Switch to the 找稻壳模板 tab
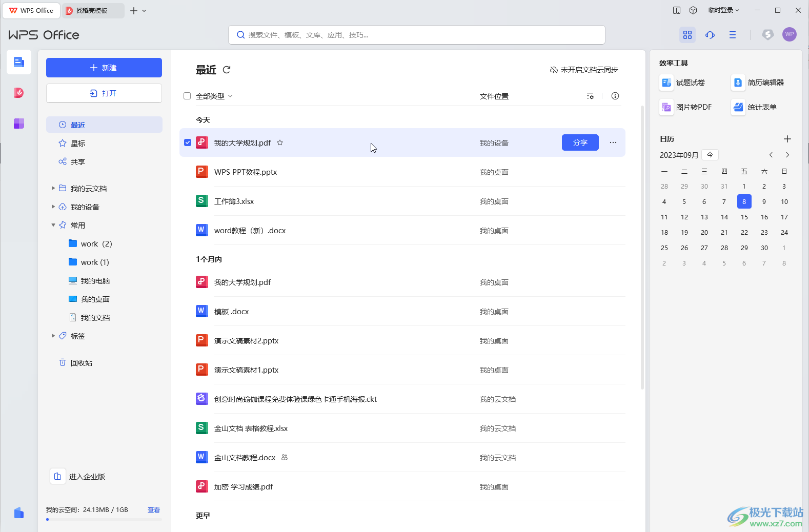This screenshot has width=809, height=532. [93, 10]
